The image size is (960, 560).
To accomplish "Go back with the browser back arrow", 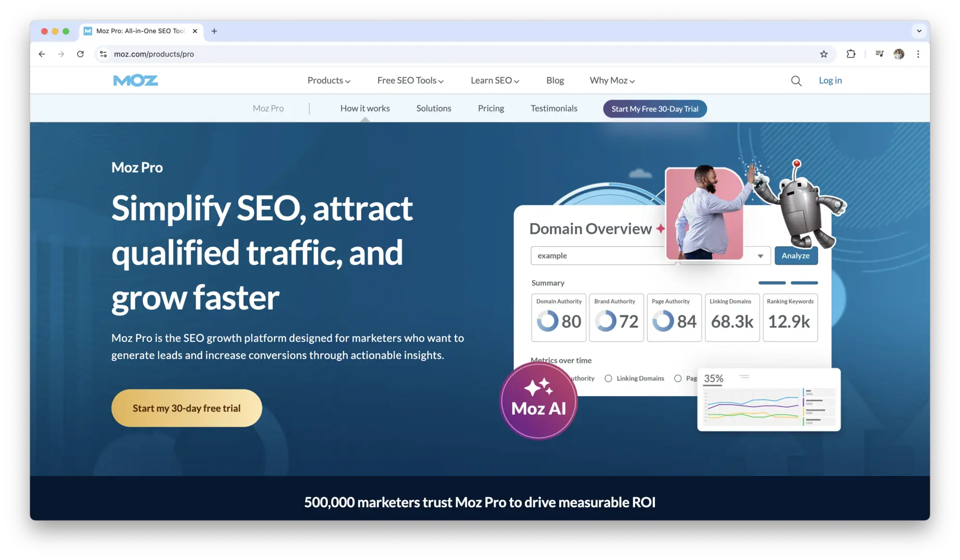I will point(42,54).
